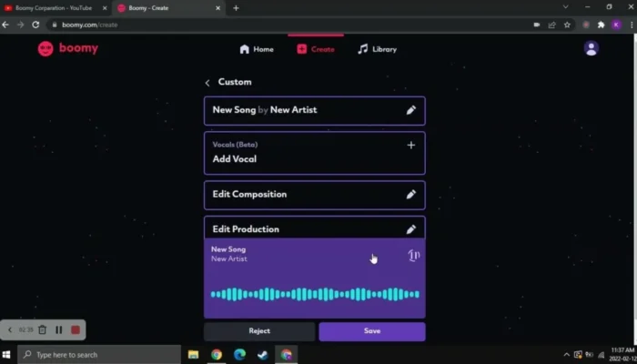Click the New Song by New Artist title

(265, 110)
